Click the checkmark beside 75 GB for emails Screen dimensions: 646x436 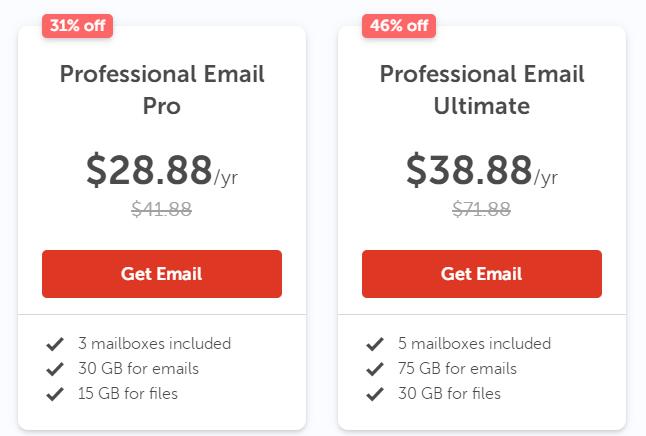[x=375, y=369]
